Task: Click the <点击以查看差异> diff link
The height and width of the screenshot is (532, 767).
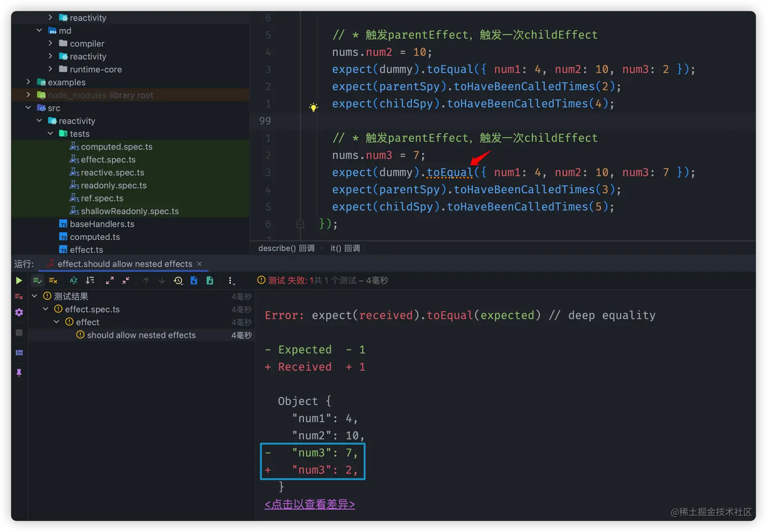Action: tap(309, 504)
